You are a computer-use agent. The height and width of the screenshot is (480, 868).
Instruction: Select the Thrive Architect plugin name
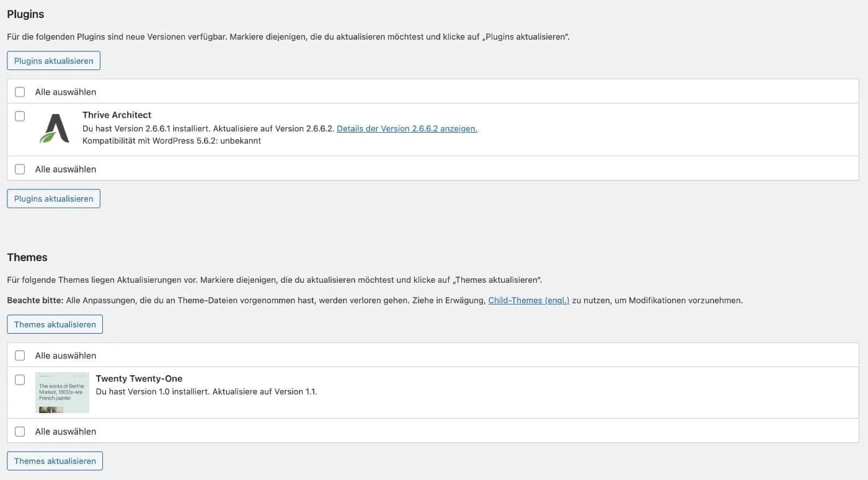(x=117, y=115)
